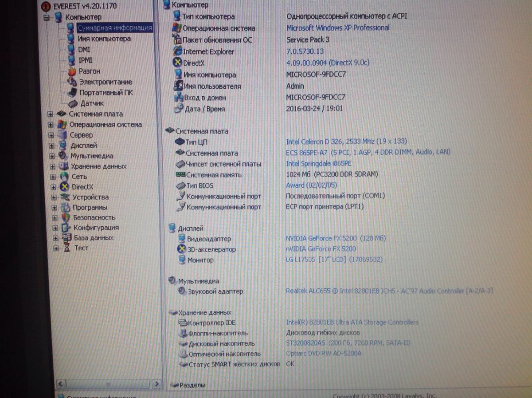Click the 3D-акселератор icon
This screenshot has width=532, height=398.
[181, 249]
